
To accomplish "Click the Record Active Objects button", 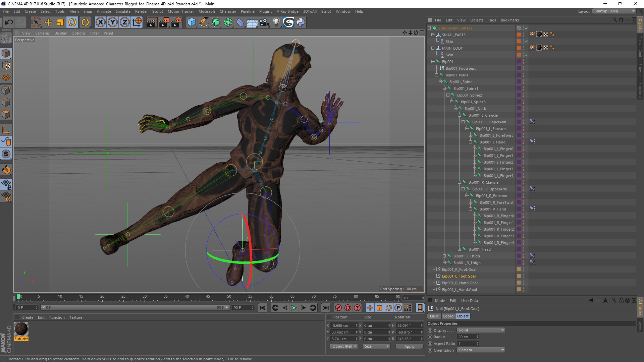I will point(338,308).
